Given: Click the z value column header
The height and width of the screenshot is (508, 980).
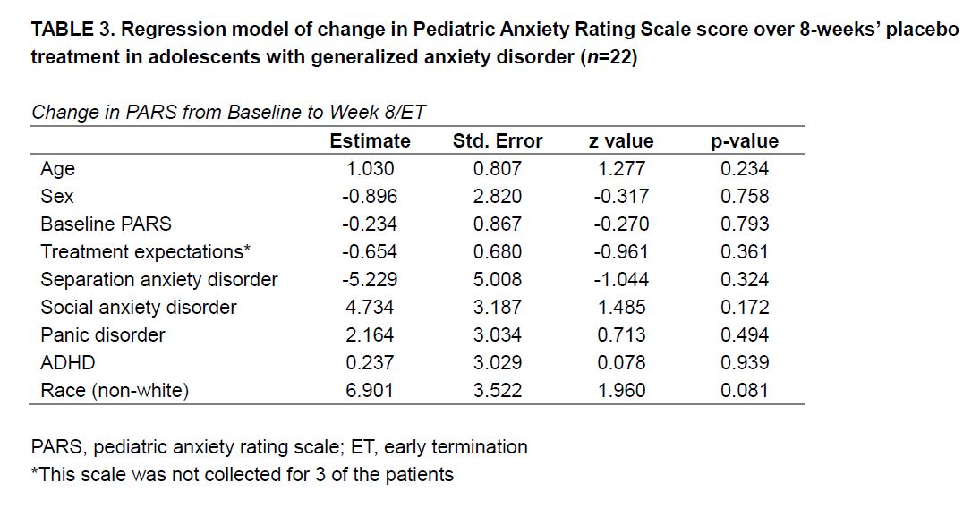Looking at the screenshot, I should (621, 141).
